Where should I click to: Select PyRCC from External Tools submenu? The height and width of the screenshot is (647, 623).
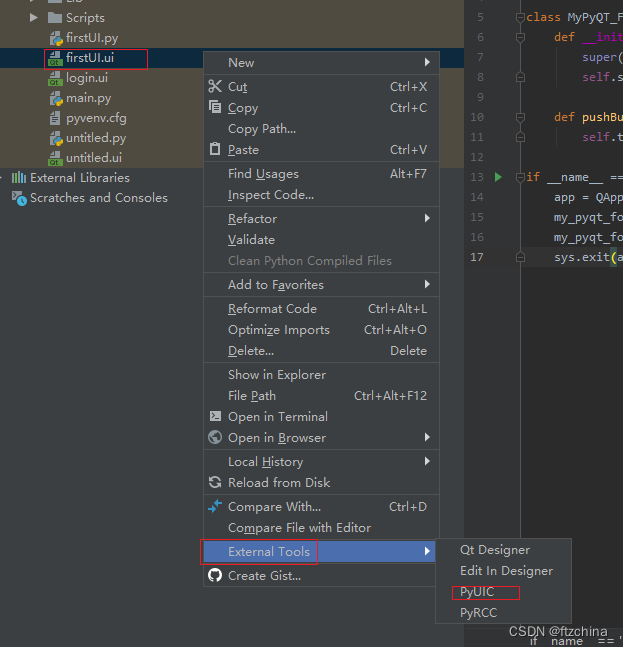pyautogui.click(x=503, y=613)
